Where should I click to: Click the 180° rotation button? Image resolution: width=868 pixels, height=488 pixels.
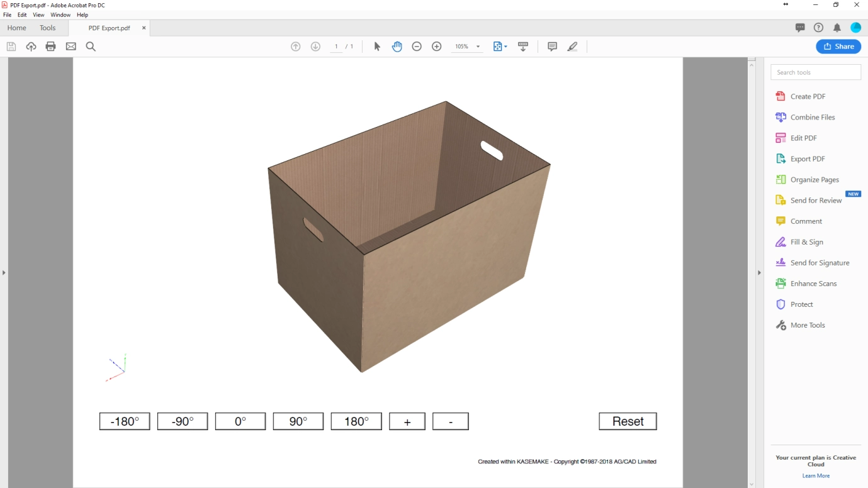click(x=356, y=421)
